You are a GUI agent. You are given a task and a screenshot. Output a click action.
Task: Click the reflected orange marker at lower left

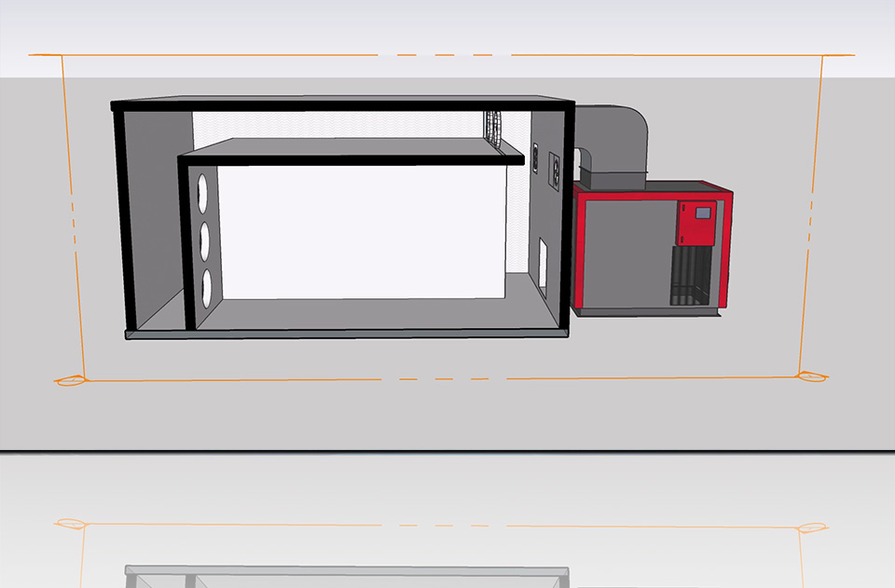click(69, 524)
